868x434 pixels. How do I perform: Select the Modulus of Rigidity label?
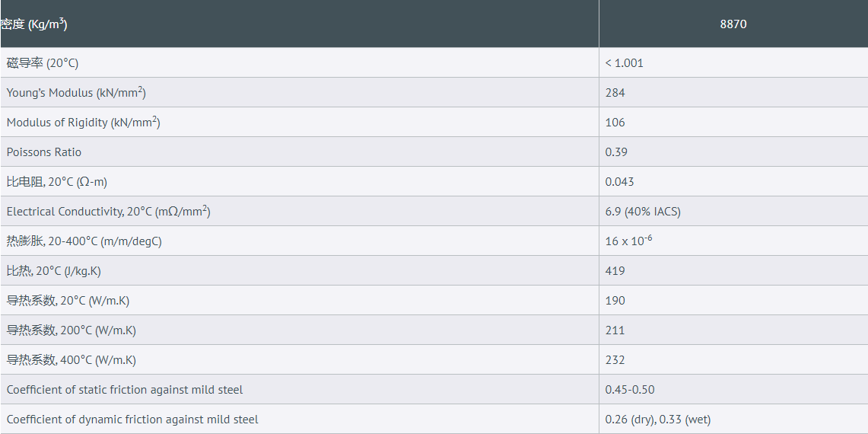[83, 123]
